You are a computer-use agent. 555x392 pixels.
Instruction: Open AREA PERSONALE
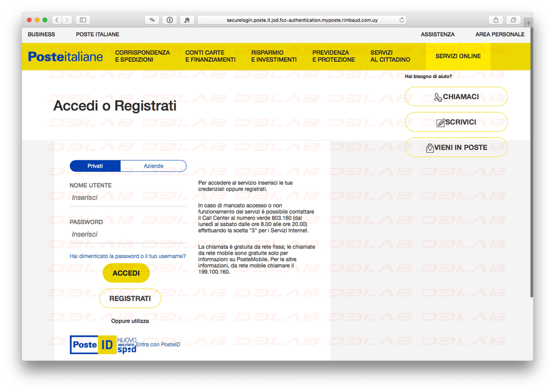pyautogui.click(x=499, y=34)
